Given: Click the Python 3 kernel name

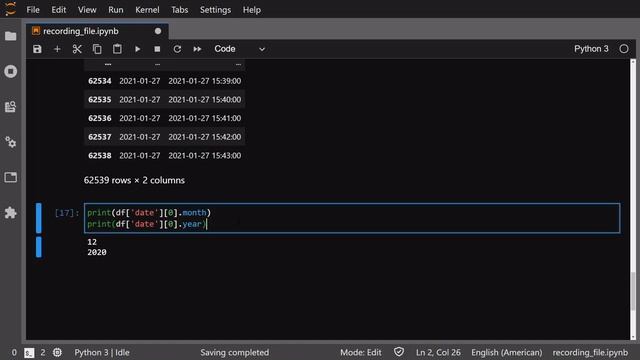Looking at the screenshot, I should [591, 49].
